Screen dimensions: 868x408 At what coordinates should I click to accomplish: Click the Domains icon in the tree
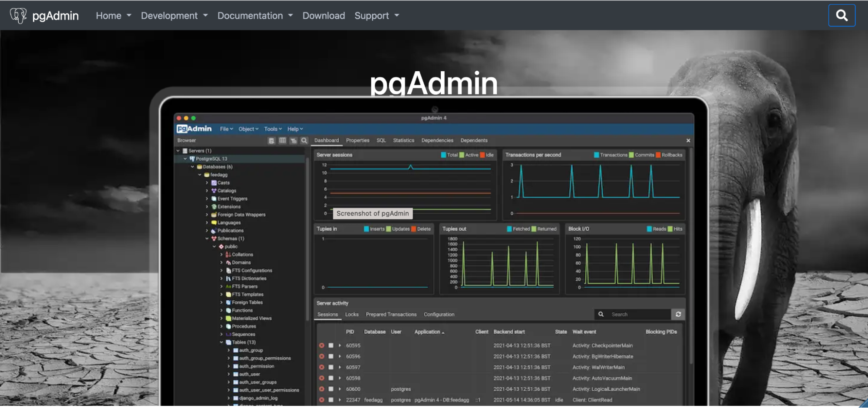[x=228, y=262]
